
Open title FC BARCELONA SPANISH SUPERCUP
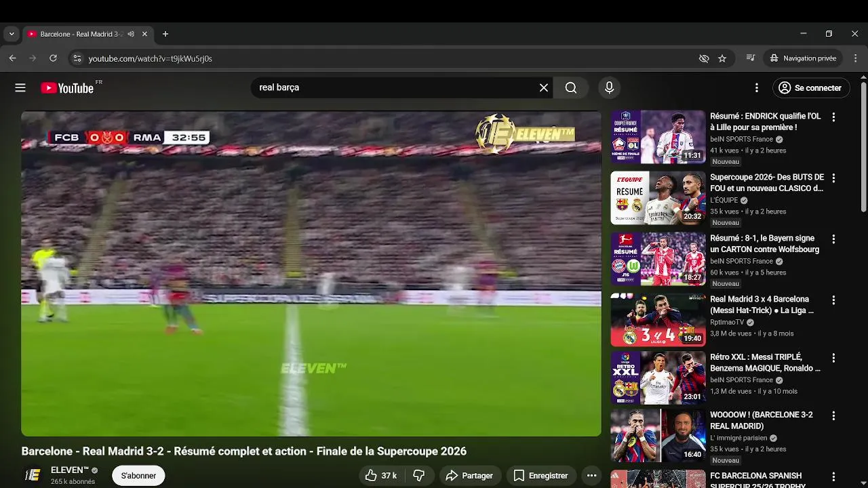757,481
